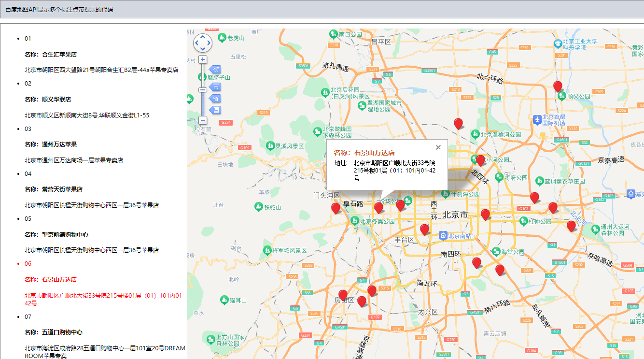This screenshot has height=359, width=644.
Task: Click list number 03
Action: point(28,129)
